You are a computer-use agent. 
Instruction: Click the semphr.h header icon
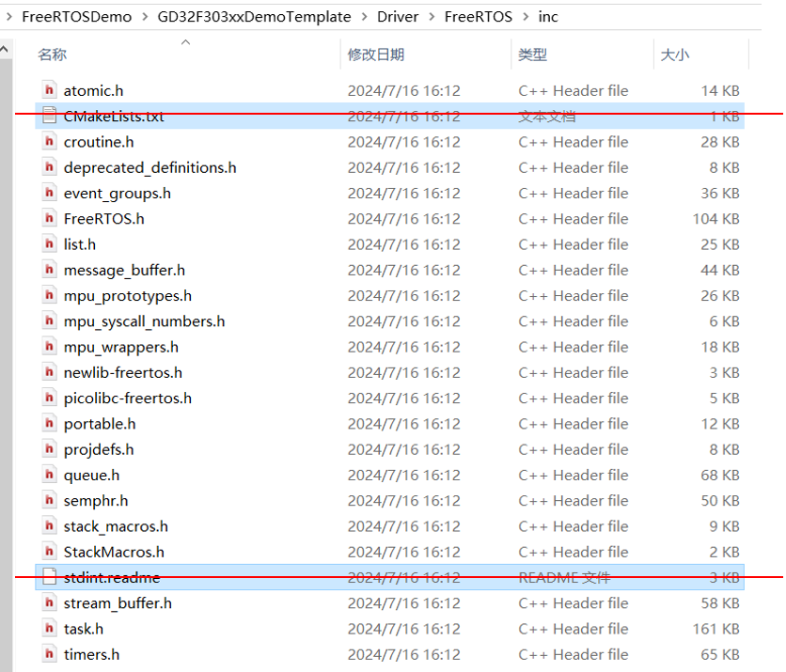pyautogui.click(x=49, y=500)
